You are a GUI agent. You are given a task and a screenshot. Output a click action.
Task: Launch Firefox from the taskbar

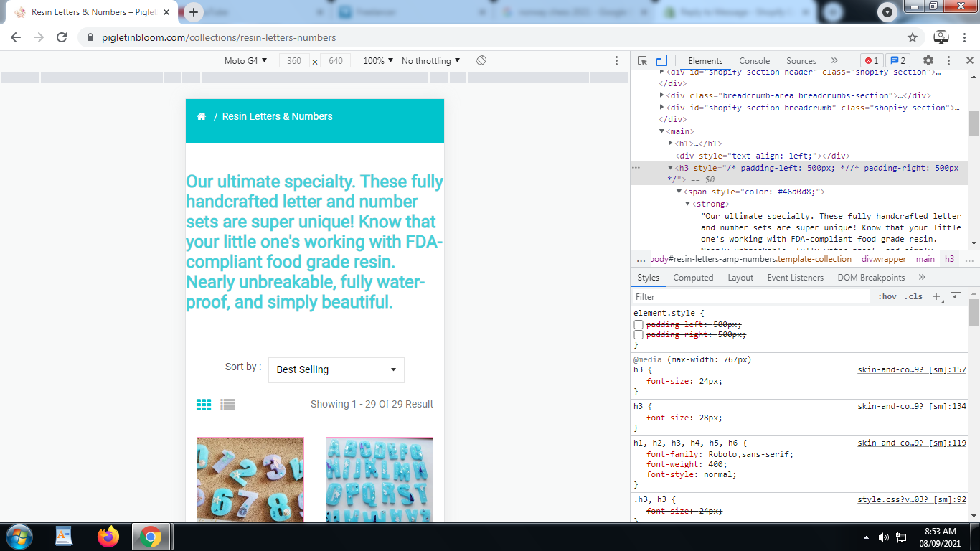click(108, 537)
